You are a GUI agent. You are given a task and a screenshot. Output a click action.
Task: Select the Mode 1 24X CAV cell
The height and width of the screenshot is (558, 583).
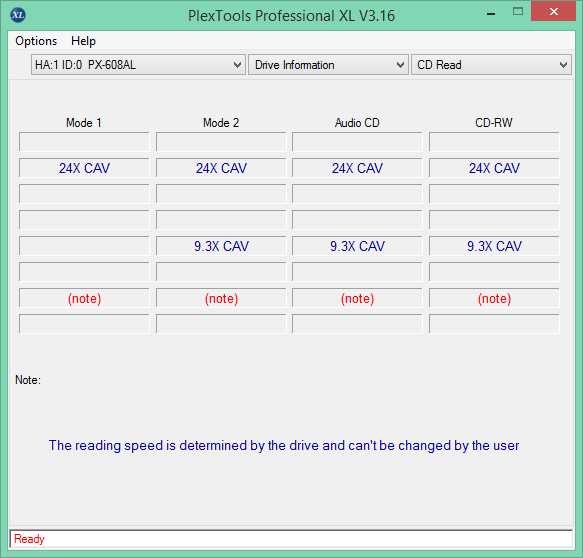point(84,168)
